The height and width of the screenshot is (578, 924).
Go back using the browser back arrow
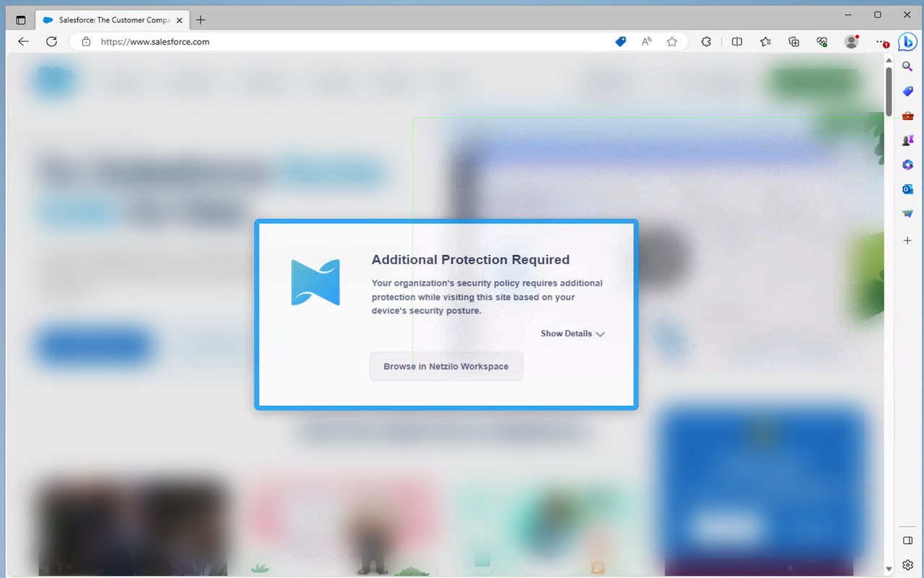(23, 41)
